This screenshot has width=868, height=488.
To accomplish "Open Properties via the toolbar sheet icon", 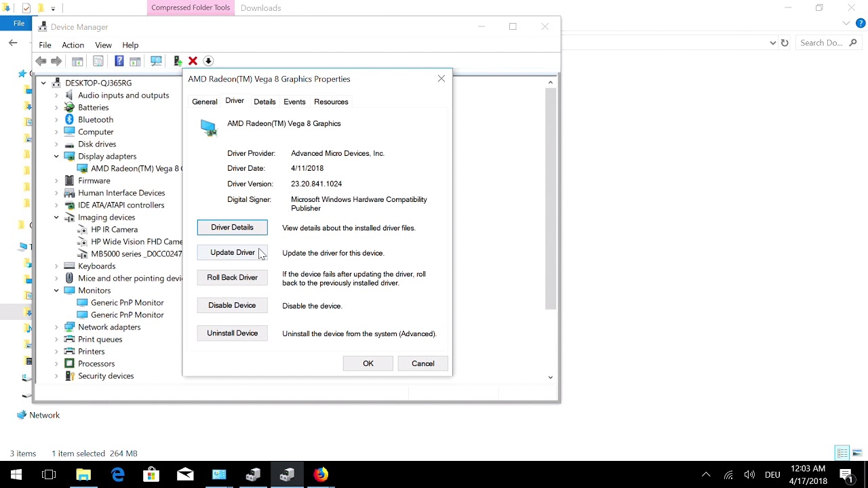I will point(98,61).
